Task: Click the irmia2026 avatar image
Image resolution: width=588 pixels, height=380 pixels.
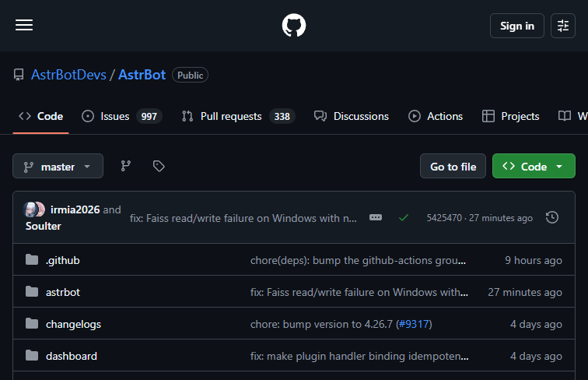Action: pos(30,209)
